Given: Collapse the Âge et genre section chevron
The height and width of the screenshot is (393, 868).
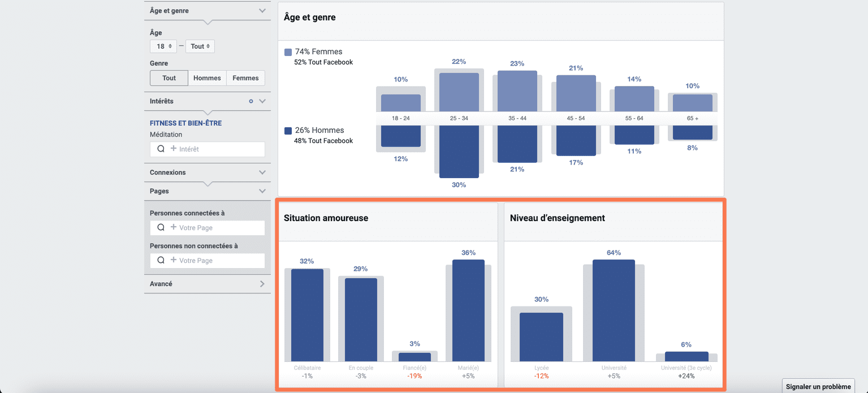Looking at the screenshot, I should coord(262,11).
